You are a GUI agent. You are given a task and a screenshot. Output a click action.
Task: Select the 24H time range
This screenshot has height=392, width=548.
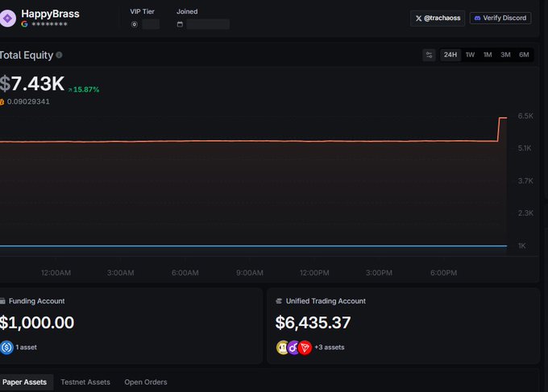450,55
